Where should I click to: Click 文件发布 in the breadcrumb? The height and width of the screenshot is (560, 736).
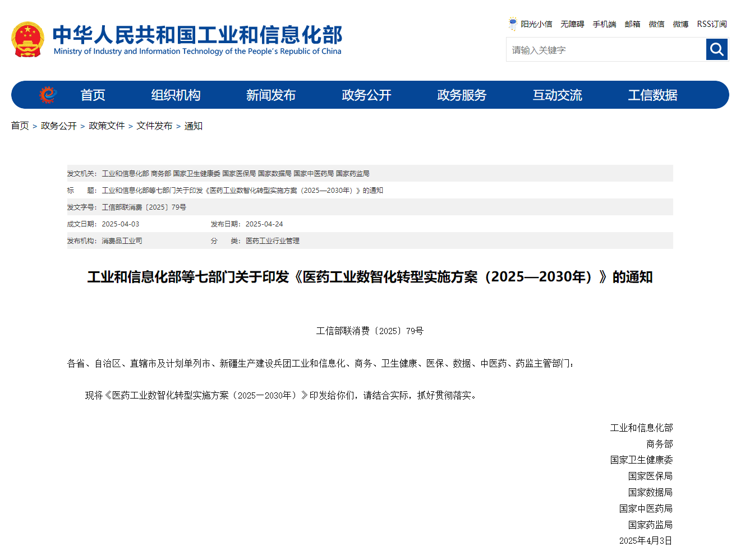pyautogui.click(x=154, y=126)
